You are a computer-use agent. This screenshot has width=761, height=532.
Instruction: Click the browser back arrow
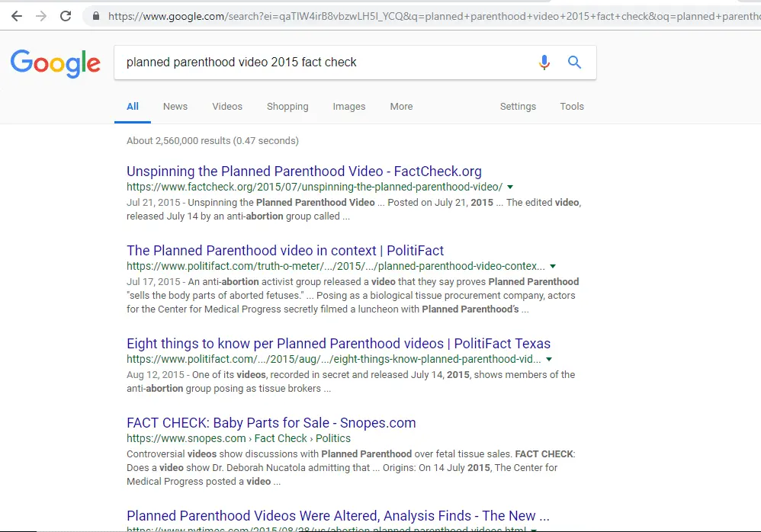pyautogui.click(x=17, y=16)
